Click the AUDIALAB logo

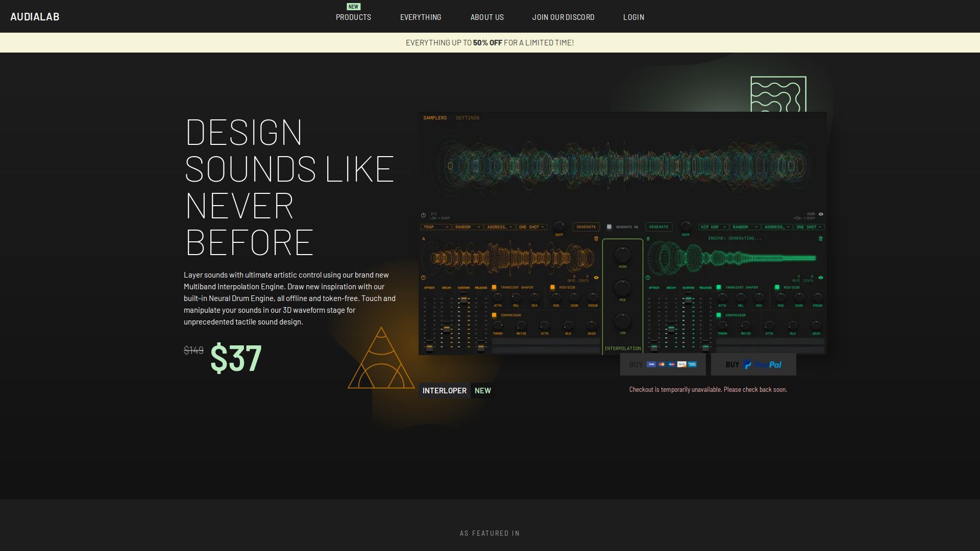[x=35, y=17]
